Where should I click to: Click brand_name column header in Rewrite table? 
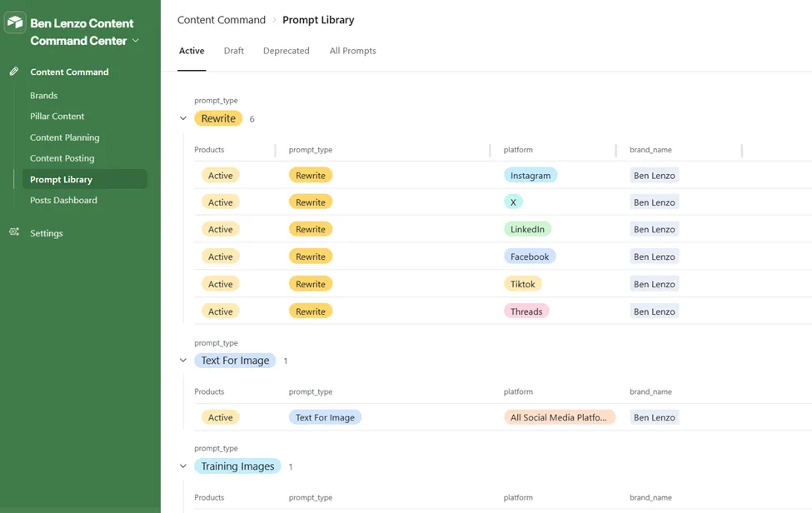tap(650, 150)
